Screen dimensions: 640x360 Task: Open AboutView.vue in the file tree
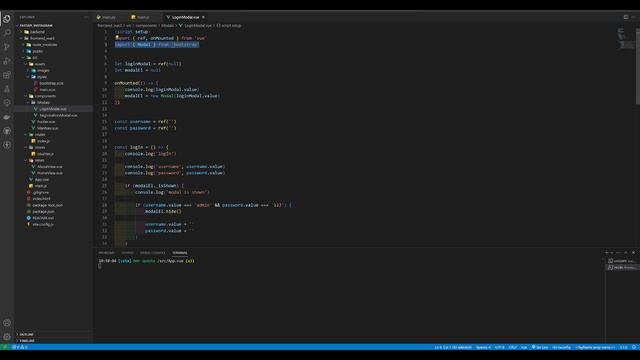point(49,167)
